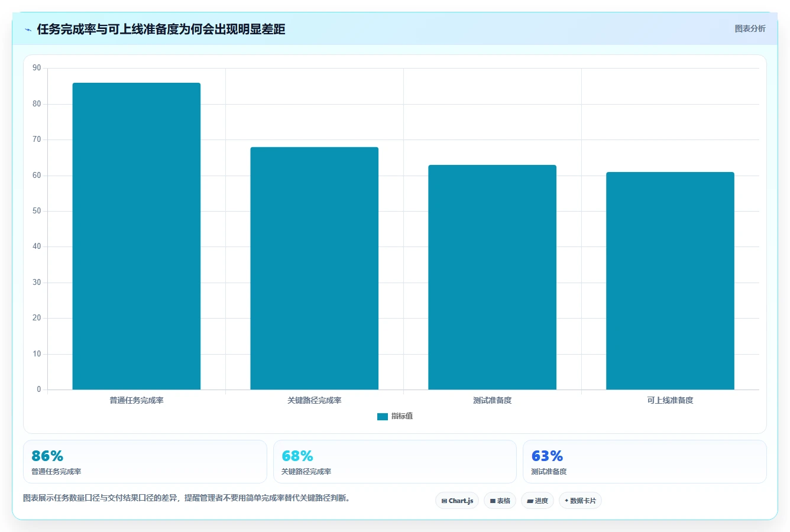Click the 普通任务完成率 x-axis label
This screenshot has height=532, width=790.
click(137, 400)
